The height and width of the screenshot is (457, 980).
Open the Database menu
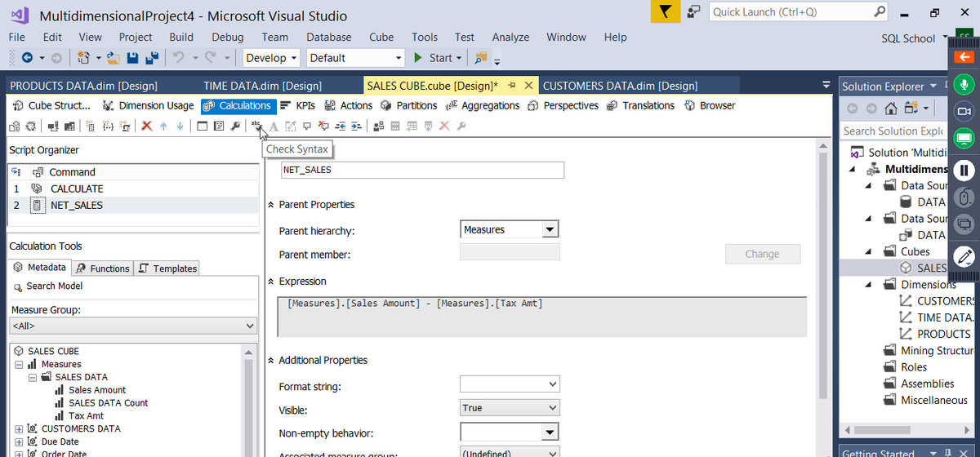tap(329, 37)
